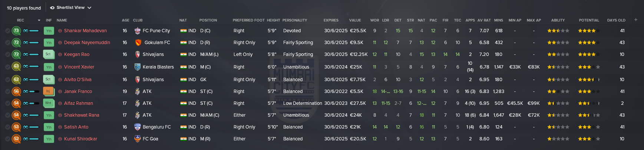Click the plus icon to add a column
Viewport: 644px width, 150px height.
tap(635, 20)
